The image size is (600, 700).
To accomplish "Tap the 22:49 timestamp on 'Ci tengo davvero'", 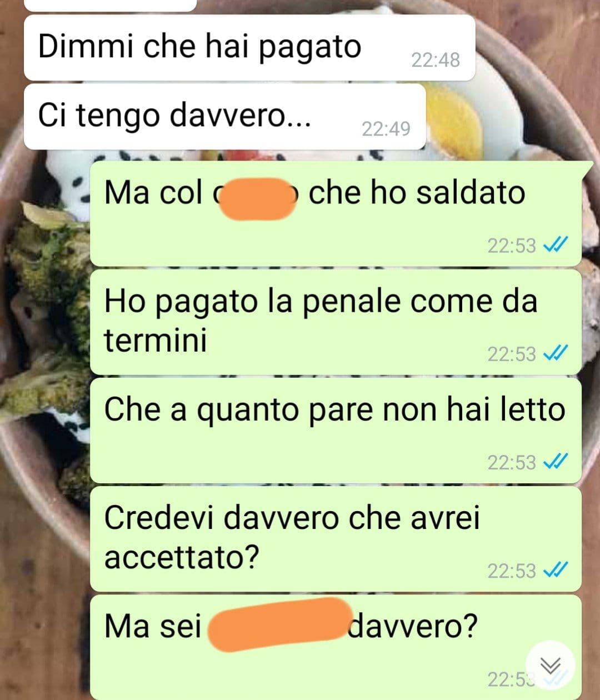I will [x=386, y=129].
